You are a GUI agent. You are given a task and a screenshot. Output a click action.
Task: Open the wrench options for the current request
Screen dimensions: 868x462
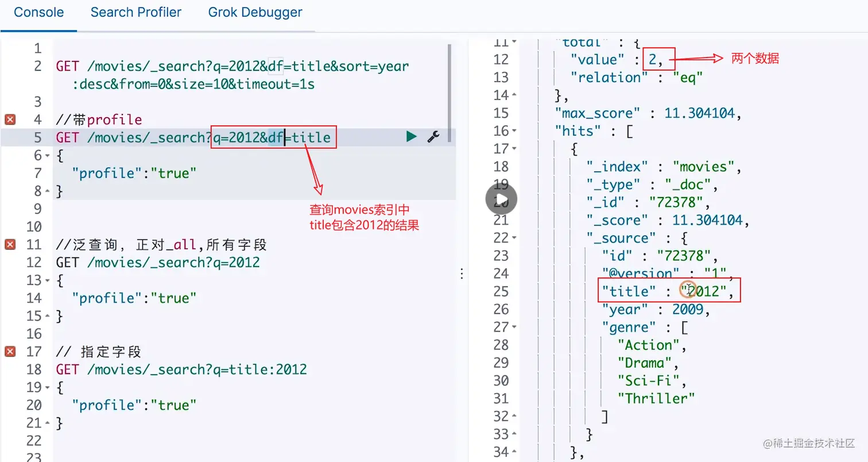pyautogui.click(x=433, y=137)
